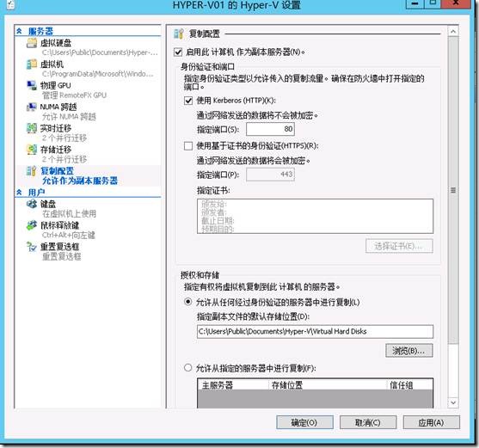
Task: Toggle 使用 Kerberos (HTTP) checkbox
Action: coord(188,101)
